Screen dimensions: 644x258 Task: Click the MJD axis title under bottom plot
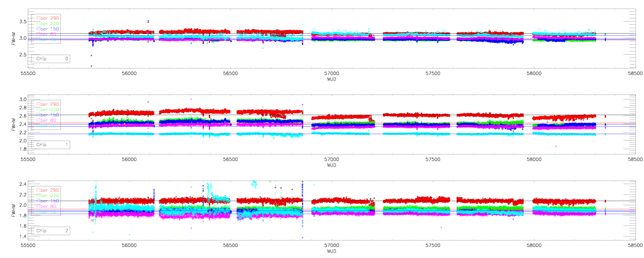(331, 252)
